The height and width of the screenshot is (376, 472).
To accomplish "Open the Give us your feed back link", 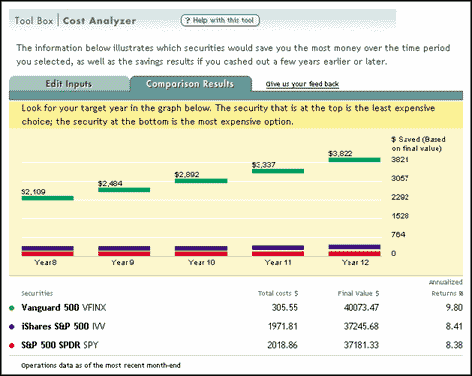I will 302,84.
